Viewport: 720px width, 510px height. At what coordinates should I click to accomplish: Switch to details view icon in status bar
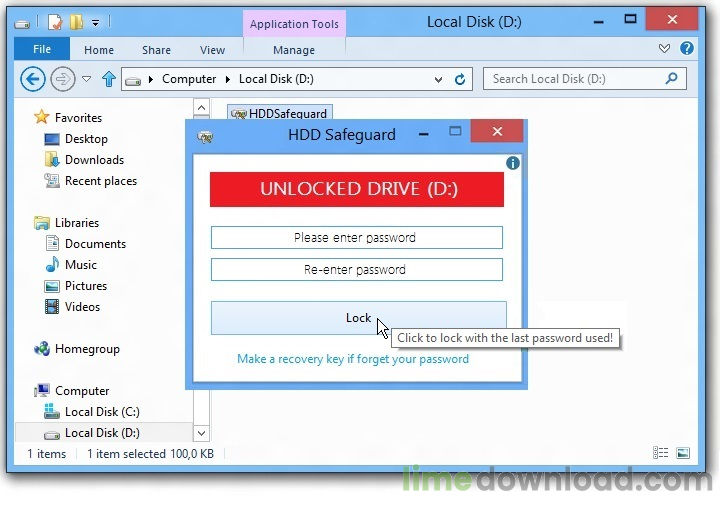coord(660,453)
